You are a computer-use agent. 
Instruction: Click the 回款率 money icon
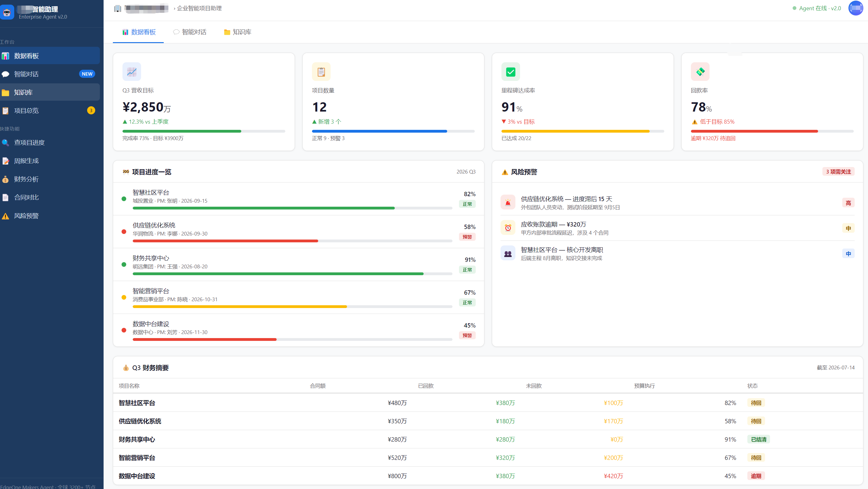[700, 71]
